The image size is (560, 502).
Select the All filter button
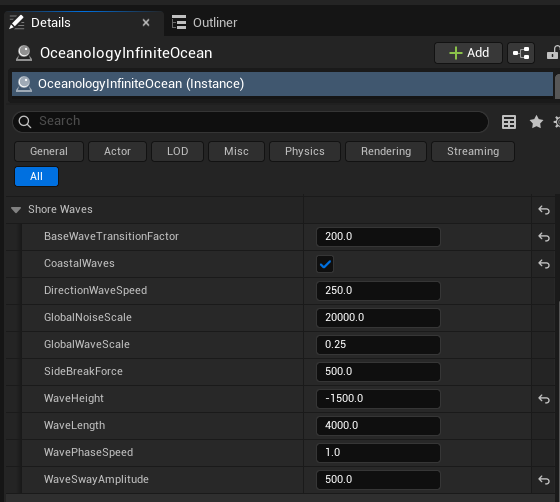click(x=36, y=176)
